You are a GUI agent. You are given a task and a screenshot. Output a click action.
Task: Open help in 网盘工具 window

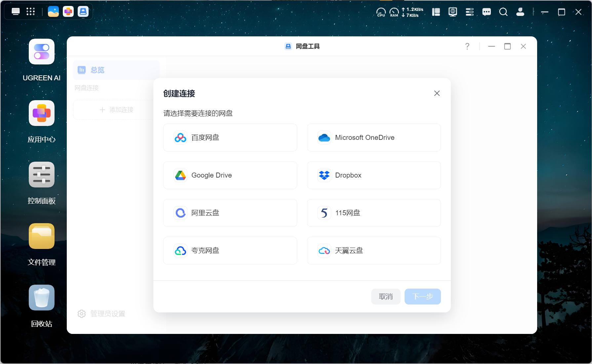click(467, 46)
